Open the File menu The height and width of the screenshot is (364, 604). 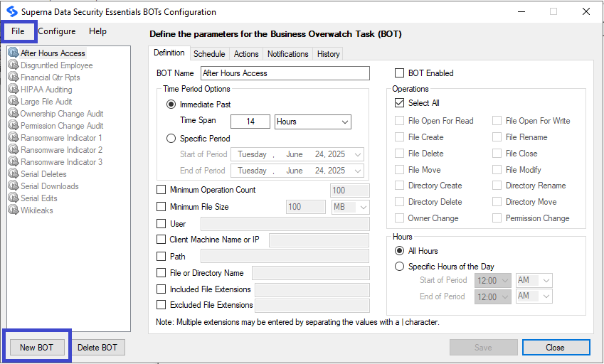[x=18, y=31]
